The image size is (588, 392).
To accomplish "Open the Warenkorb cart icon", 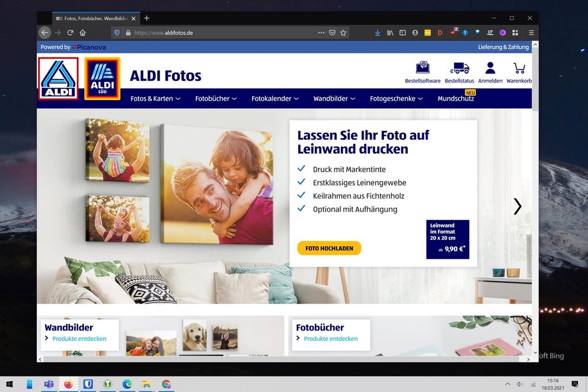I will point(519,72).
